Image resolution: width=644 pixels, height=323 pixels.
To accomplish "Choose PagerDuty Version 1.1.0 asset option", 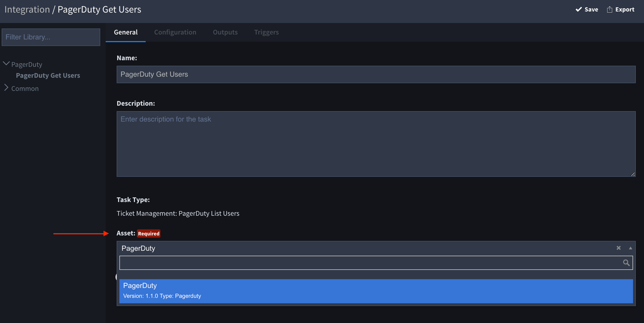I will (376, 291).
